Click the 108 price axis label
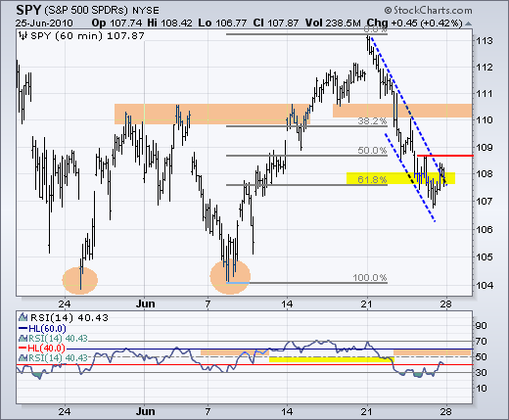The height and width of the screenshot is (420, 509). [x=485, y=174]
